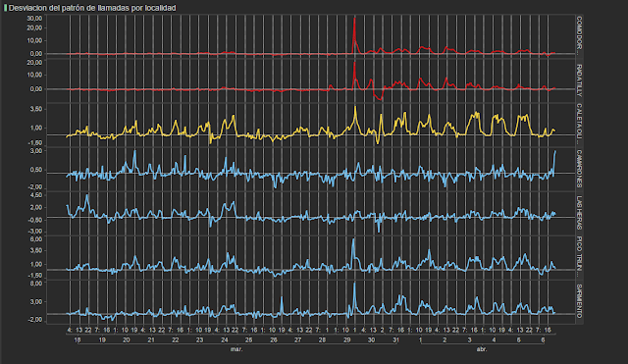Click the 30,00 y-axis value
628x364 pixels.
(34, 19)
